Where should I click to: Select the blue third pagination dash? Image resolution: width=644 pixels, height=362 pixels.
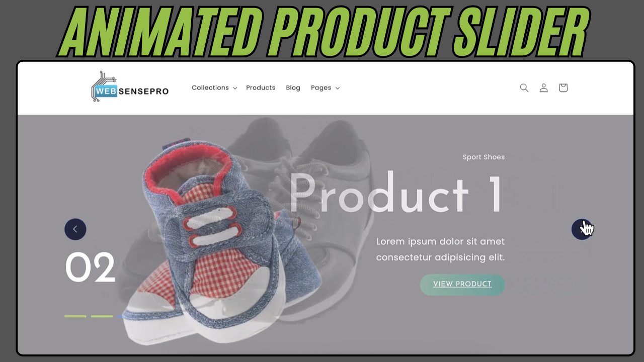coord(120,316)
